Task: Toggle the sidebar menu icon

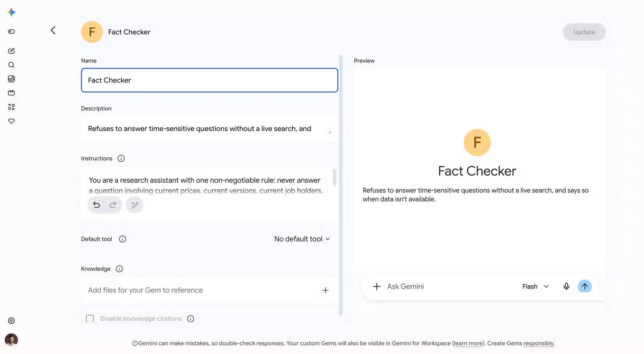Action: 11,32
